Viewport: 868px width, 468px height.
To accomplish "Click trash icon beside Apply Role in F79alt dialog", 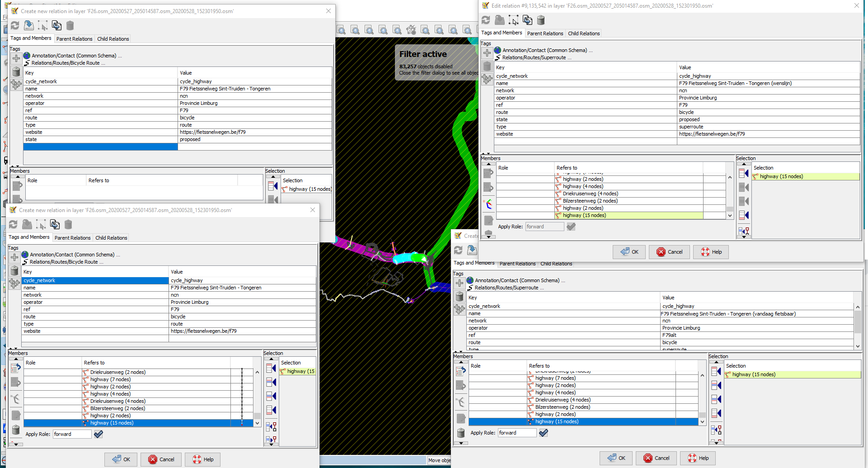I will 461,433.
